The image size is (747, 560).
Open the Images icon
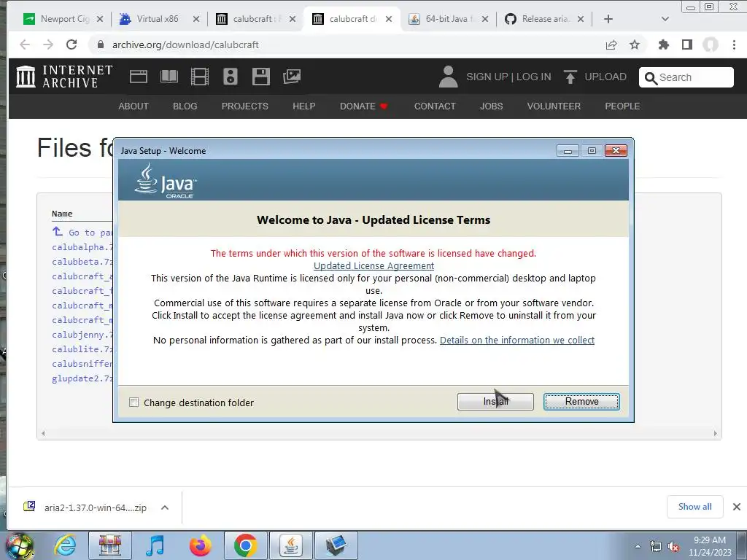292,76
